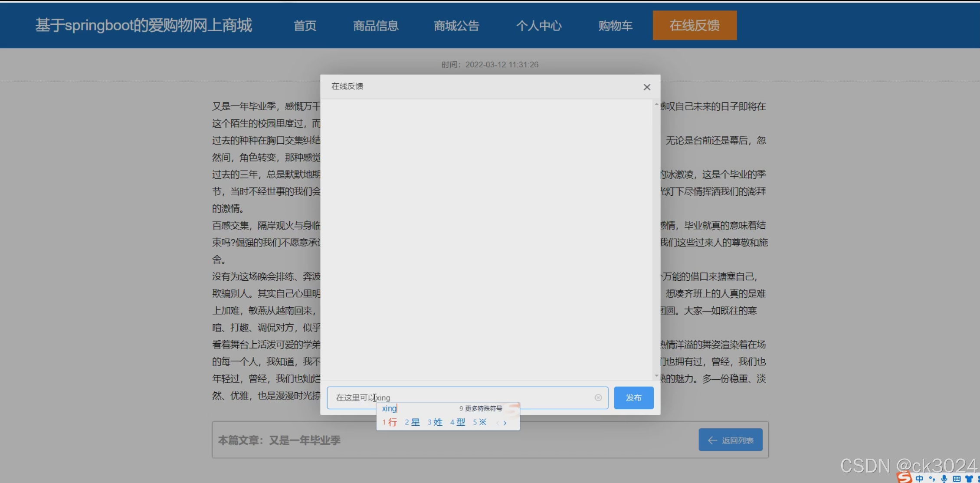The width and height of the screenshot is (980, 483).
Task: Open 更多特殊符号 in the IME popup
Action: (x=481, y=408)
